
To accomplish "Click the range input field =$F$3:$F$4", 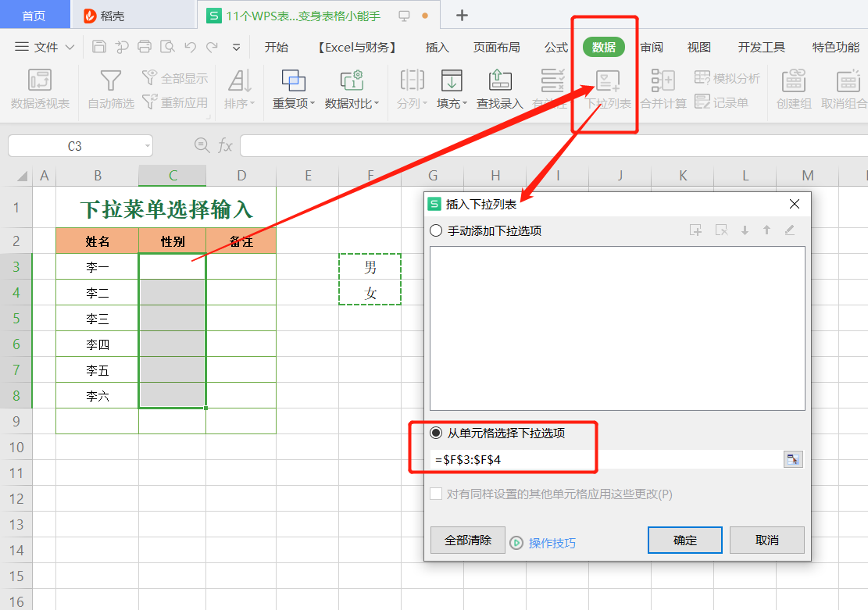I will (x=607, y=459).
